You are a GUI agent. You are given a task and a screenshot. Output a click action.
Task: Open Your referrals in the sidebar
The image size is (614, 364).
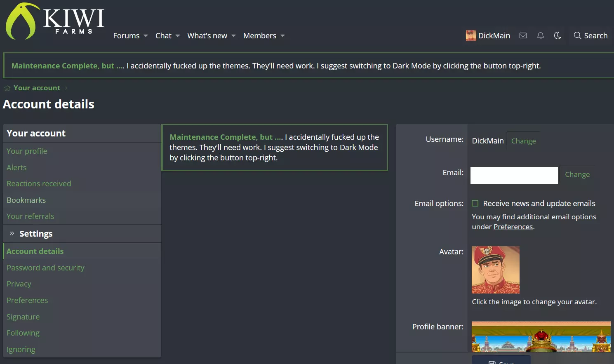30,216
